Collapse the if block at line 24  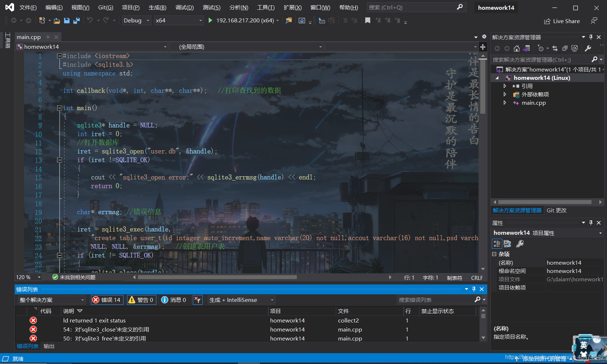[59, 255]
